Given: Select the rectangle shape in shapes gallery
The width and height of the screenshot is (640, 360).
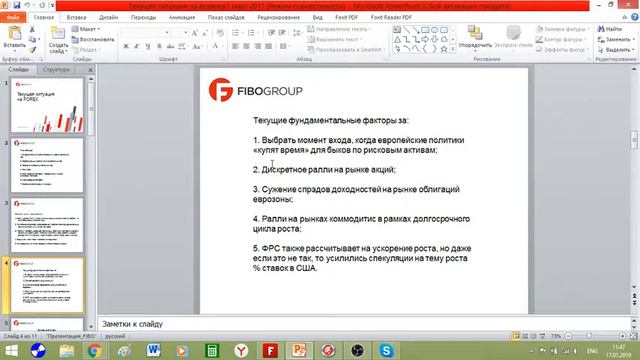Looking at the screenshot, I should pos(425,30).
